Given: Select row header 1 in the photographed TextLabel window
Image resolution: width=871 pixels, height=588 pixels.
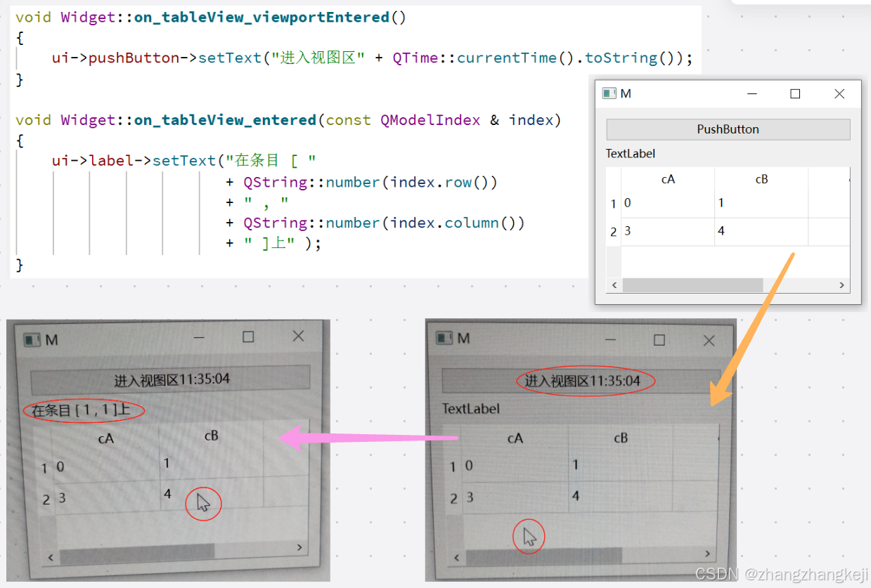Looking at the screenshot, I should tap(453, 466).
